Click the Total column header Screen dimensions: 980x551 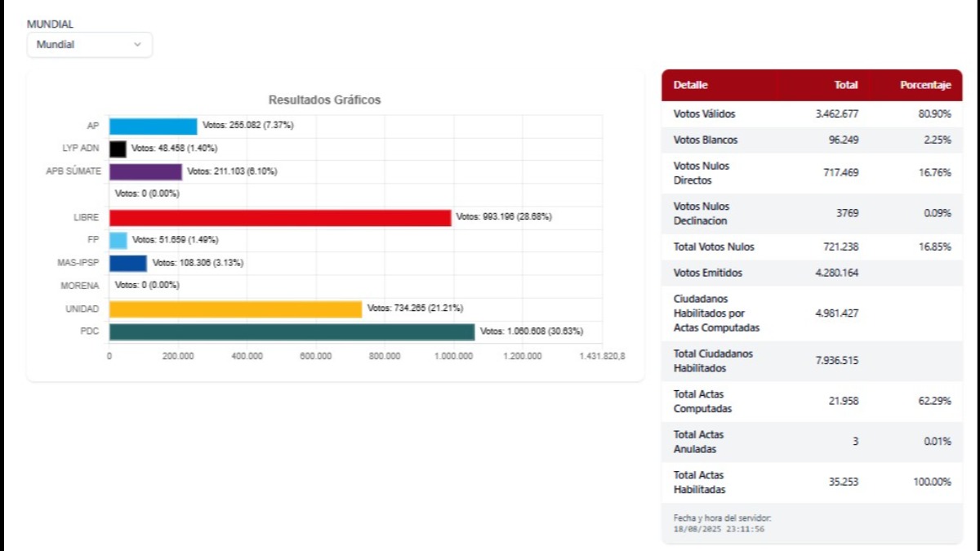click(846, 85)
